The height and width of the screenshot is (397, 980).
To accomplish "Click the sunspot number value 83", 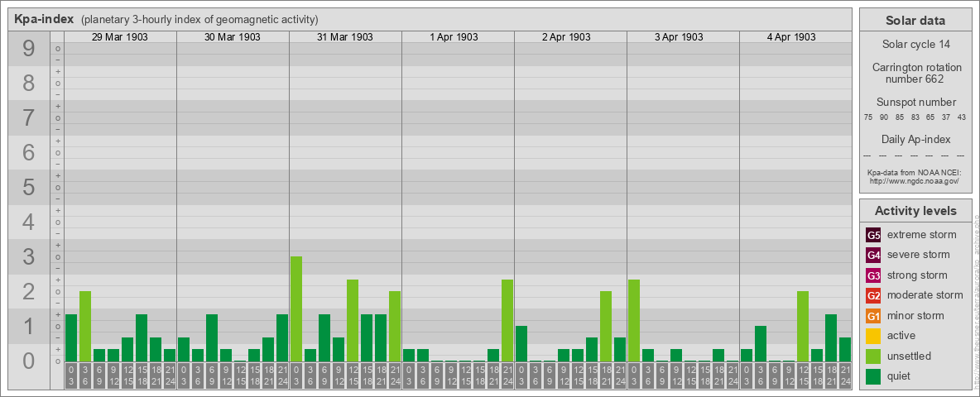I will point(915,117).
